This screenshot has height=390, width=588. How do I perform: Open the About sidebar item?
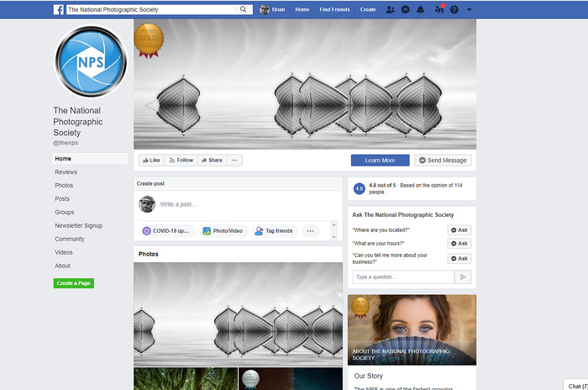pos(63,266)
